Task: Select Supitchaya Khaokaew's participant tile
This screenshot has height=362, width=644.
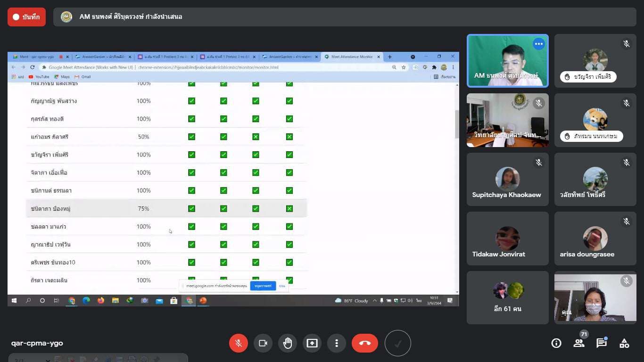Action: click(x=507, y=180)
